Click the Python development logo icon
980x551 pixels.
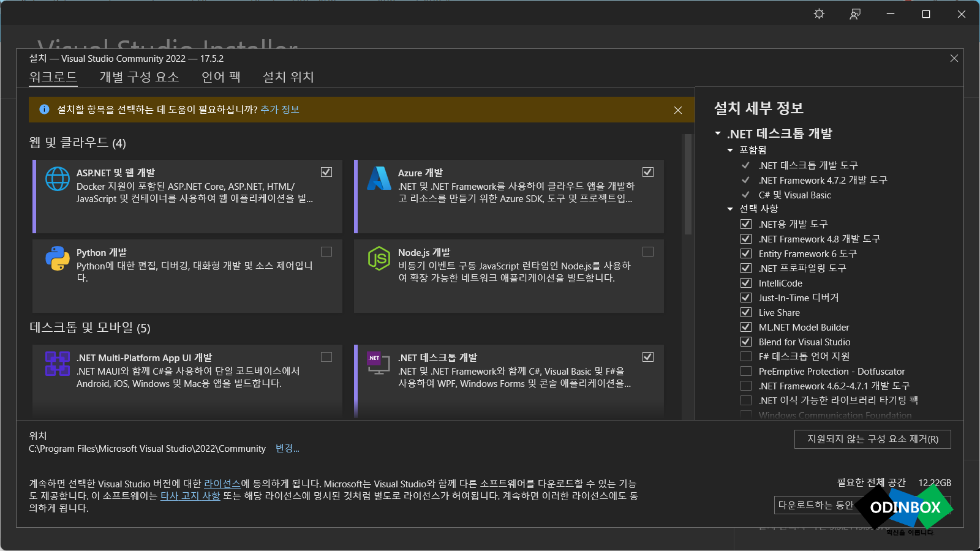click(x=58, y=258)
